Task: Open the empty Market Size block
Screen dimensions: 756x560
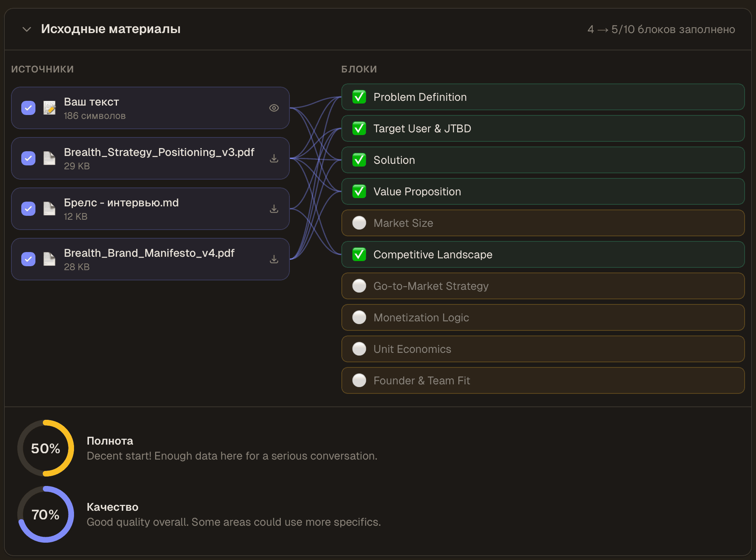Action: coord(543,223)
